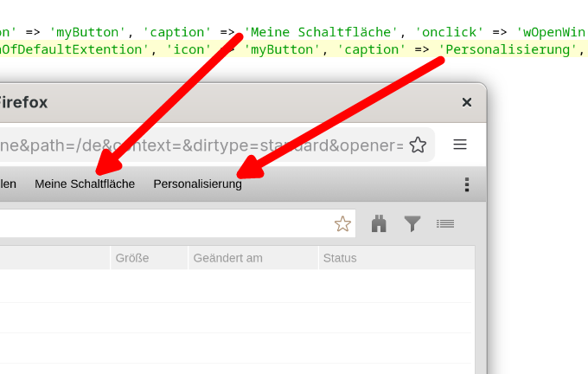
Task: Open the vertical three-dot overflow menu
Action: point(467,184)
